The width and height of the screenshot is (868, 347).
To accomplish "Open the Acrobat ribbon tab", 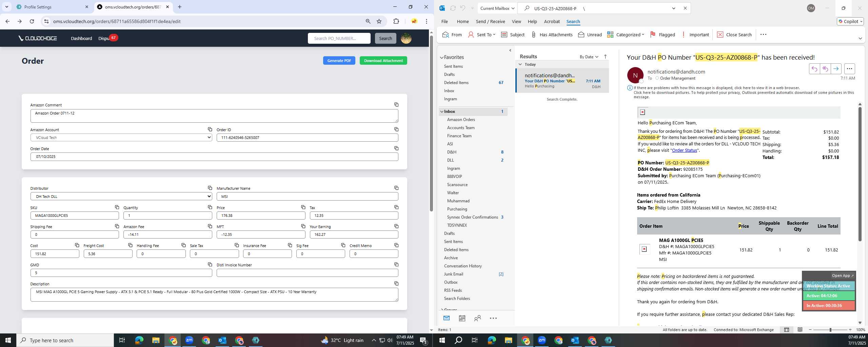I will [x=552, y=21].
